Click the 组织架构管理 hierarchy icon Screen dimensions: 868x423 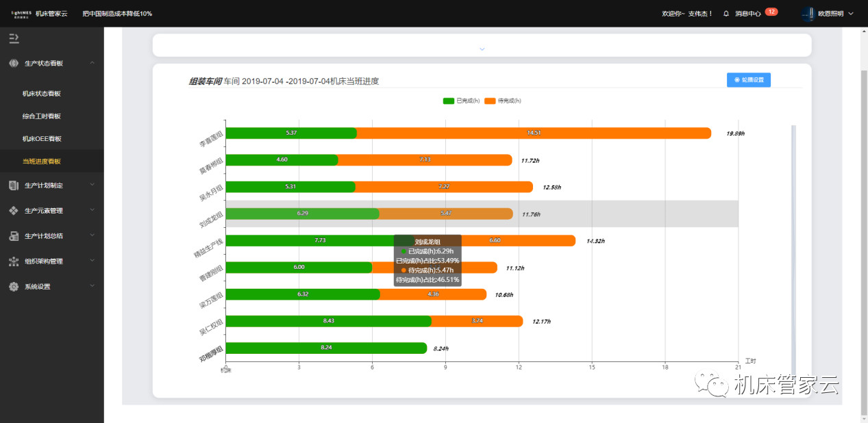13,261
